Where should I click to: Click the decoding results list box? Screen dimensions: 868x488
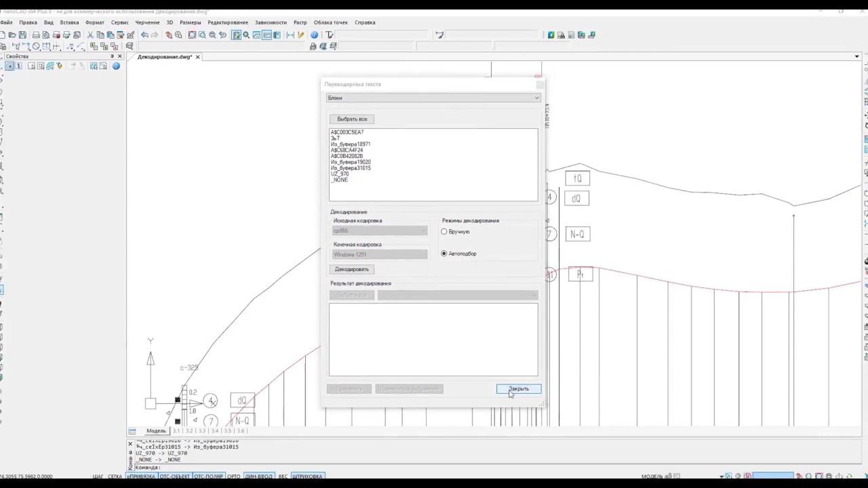(x=433, y=340)
